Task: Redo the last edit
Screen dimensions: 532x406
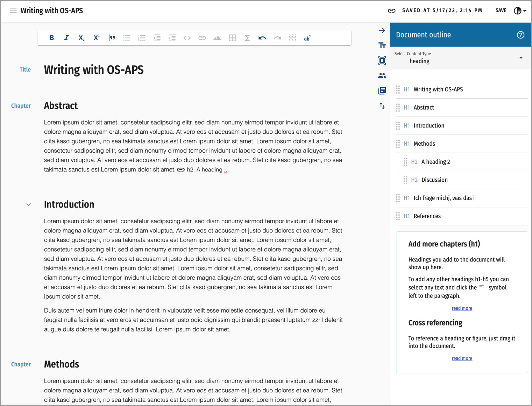Action: [277, 38]
